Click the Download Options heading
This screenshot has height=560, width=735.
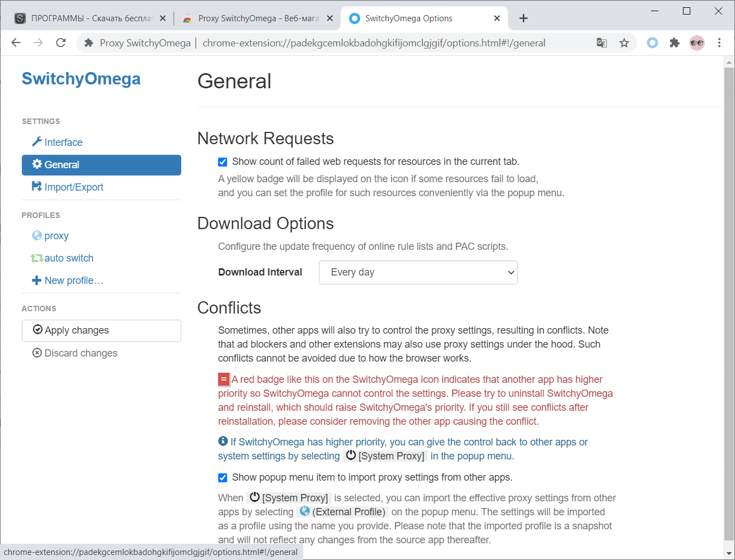[266, 224]
